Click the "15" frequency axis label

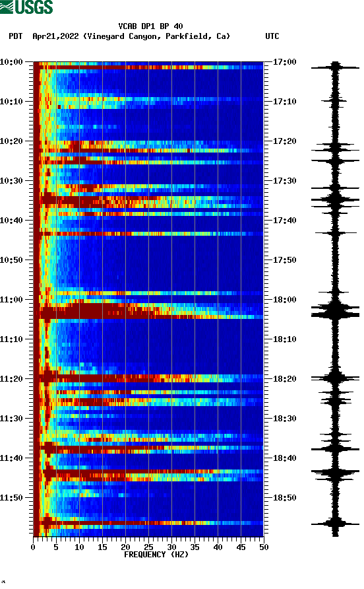[x=102, y=547]
